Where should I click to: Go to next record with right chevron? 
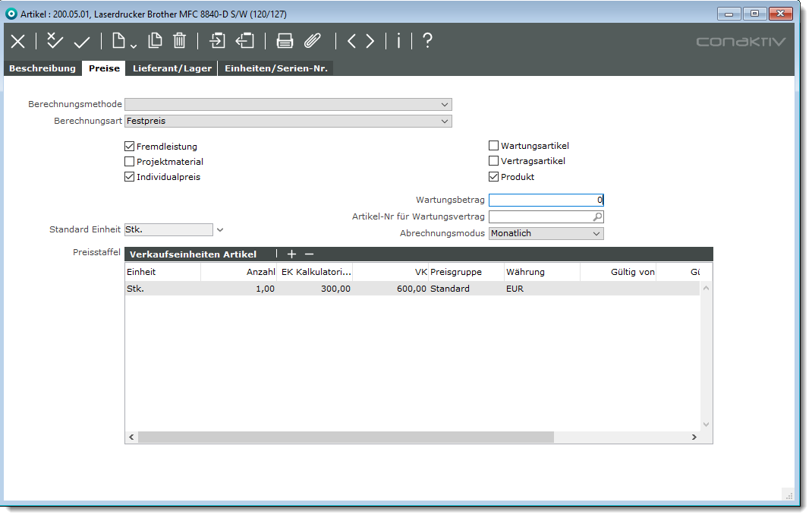coord(370,41)
